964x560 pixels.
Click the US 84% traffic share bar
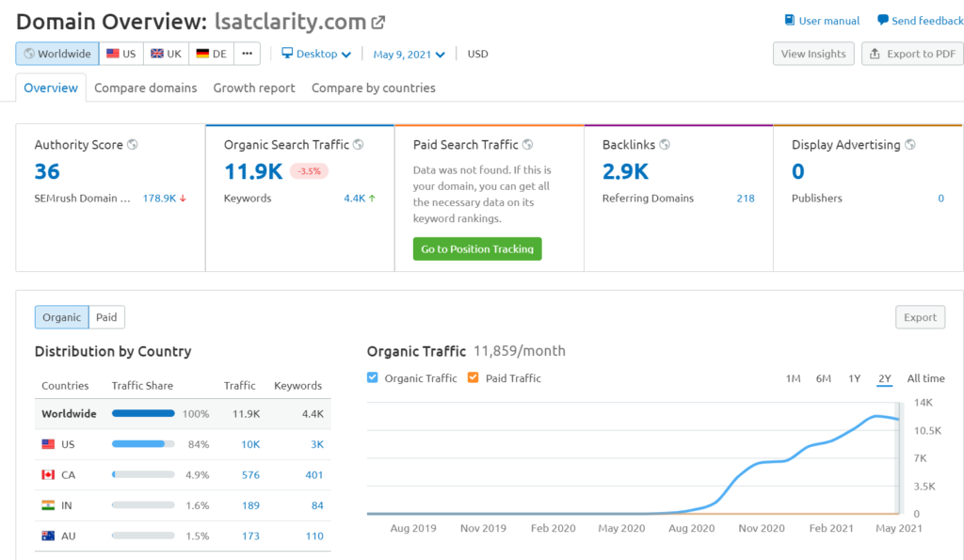tap(143, 444)
